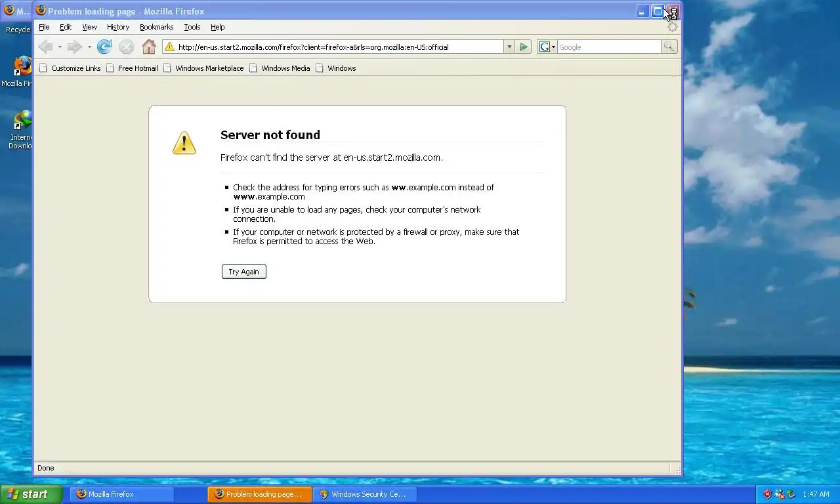Screen dimensions: 840x504
Task: Click the 1:47 AM system clock
Action: [x=816, y=494]
